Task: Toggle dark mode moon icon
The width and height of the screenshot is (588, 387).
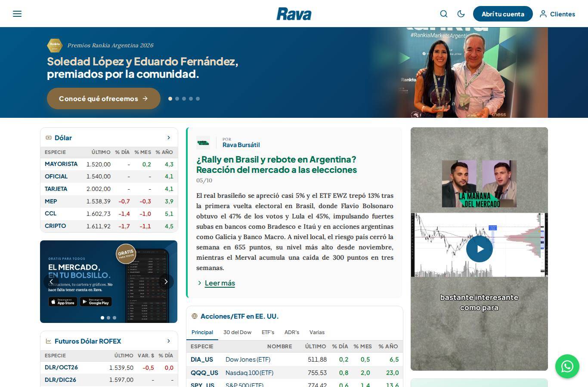Action: coord(461,14)
